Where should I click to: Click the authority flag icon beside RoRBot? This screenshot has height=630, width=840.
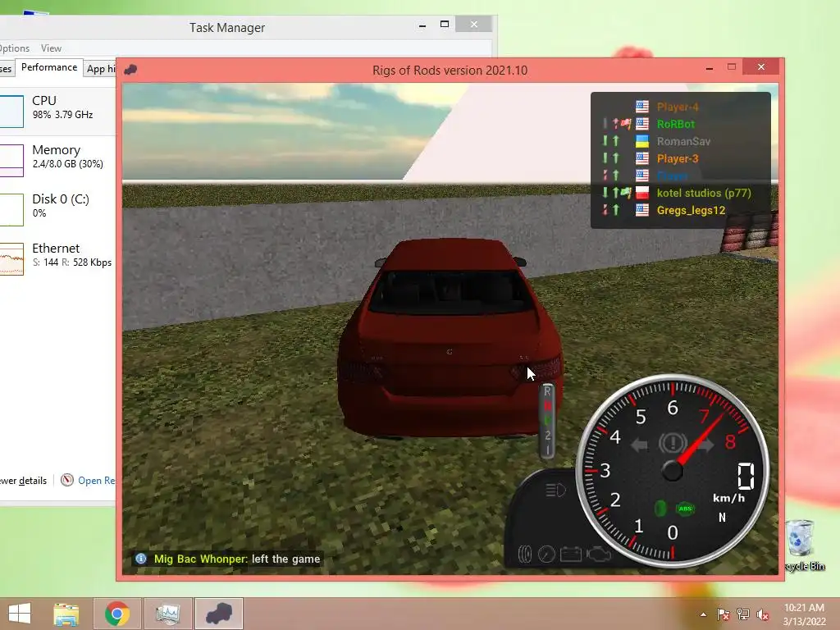[626, 124]
